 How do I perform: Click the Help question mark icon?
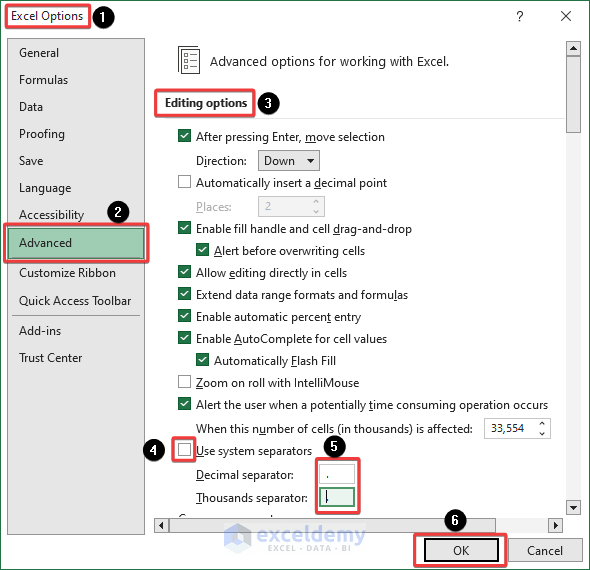(519, 17)
